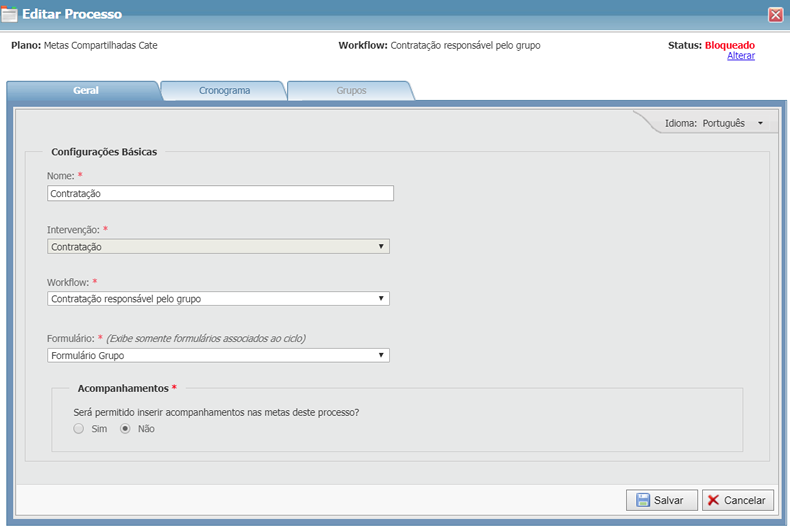
Task: Click the Bloqueado status text
Action: point(729,45)
